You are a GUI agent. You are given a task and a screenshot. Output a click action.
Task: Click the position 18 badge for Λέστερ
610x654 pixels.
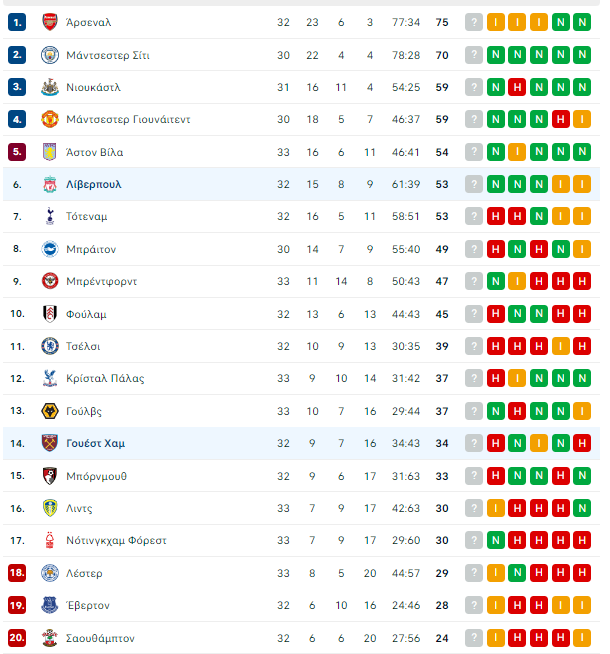point(17,573)
